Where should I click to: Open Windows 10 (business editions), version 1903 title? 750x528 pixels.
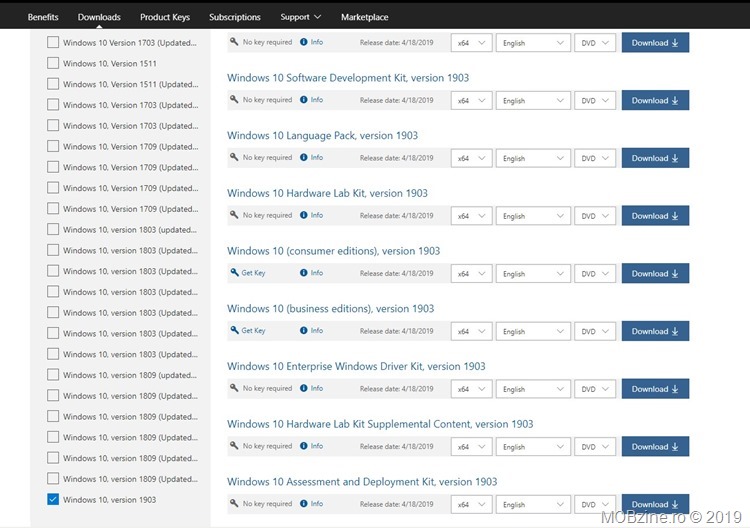[331, 308]
